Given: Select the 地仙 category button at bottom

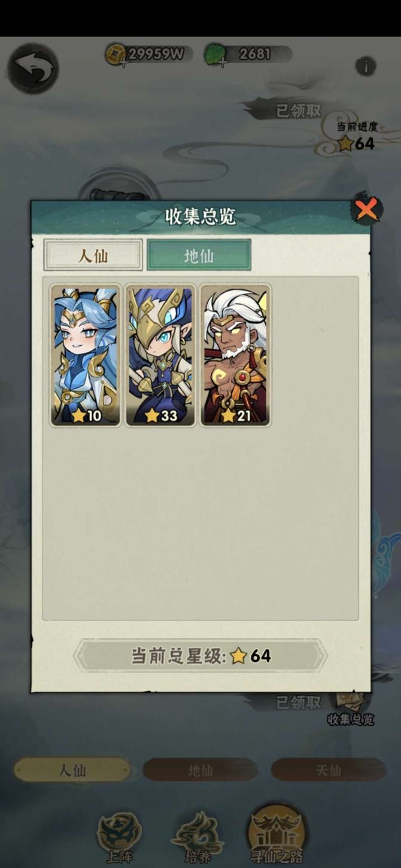Looking at the screenshot, I should 200,770.
